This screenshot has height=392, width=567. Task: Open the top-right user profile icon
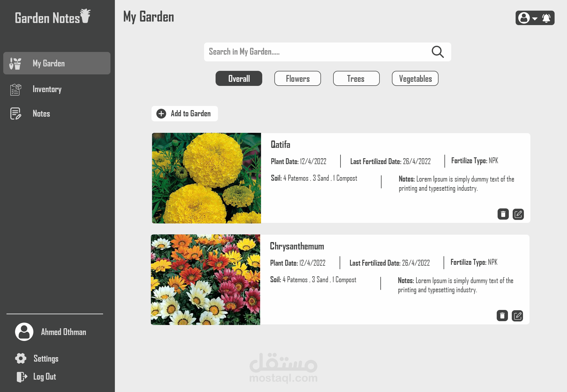coord(524,18)
